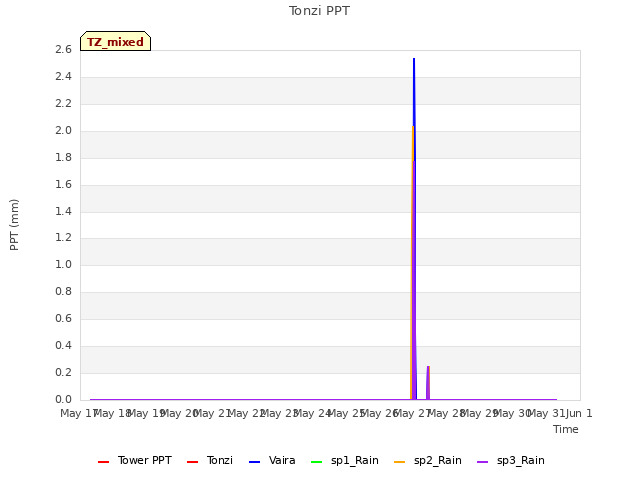This screenshot has height=480, width=640.
Task: Click the Time x-axis label
Action: (x=566, y=429)
